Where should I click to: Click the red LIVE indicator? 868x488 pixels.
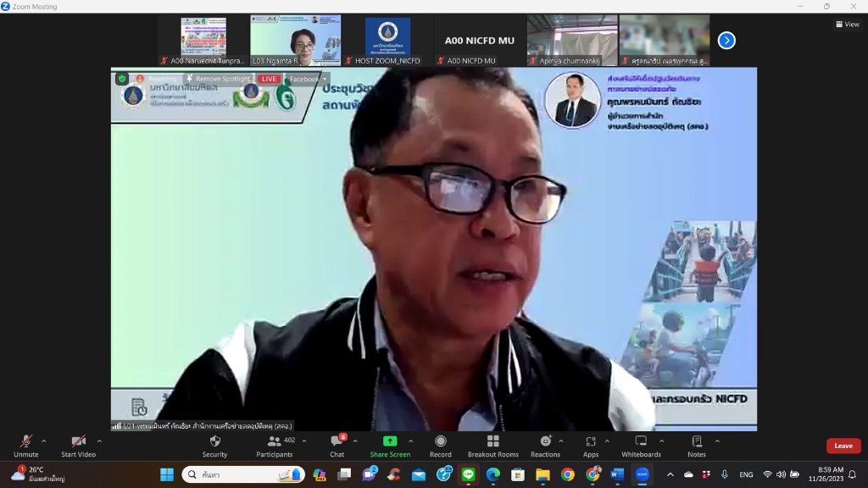point(269,79)
